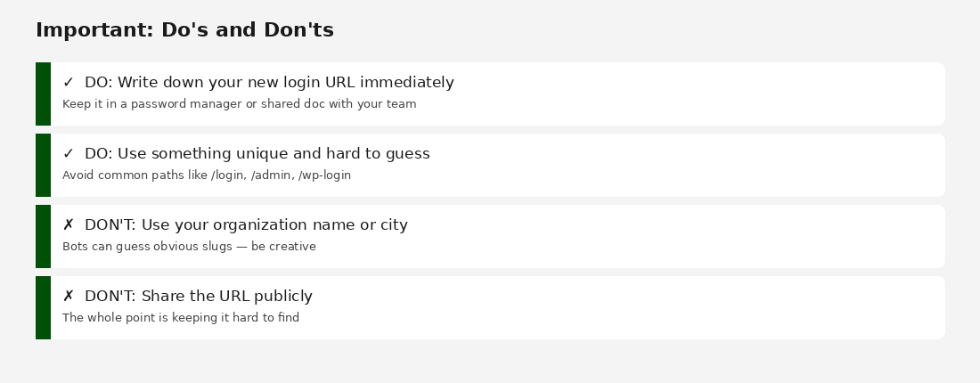
Task: Select the 'Important: Do's and Don'ts' heading
Action: 184,30
